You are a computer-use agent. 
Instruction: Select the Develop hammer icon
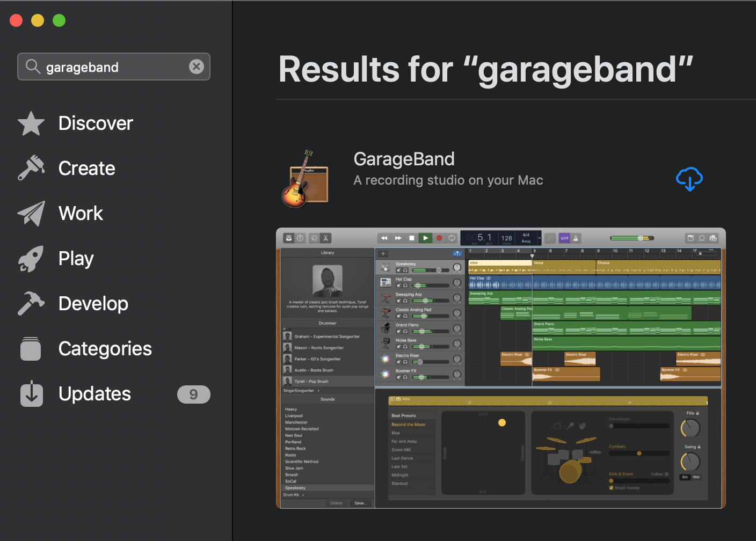click(x=31, y=304)
